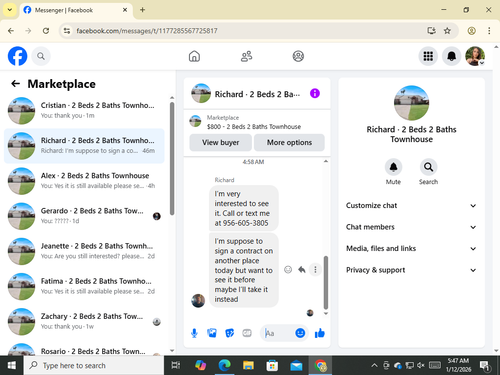Screen dimensions: 500x375
Task: Reply to Richard's message with the arrow icon
Action: coord(302,269)
